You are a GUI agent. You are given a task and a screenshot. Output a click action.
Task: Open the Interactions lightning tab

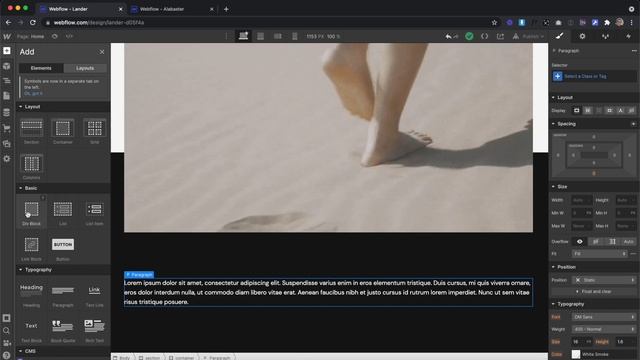629,36
